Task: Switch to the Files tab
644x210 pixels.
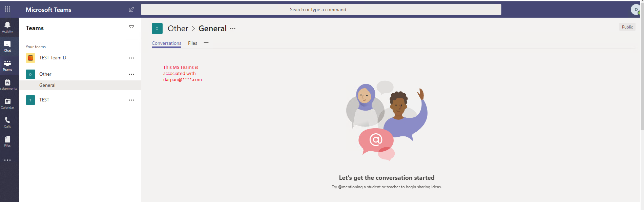Action: tap(192, 43)
